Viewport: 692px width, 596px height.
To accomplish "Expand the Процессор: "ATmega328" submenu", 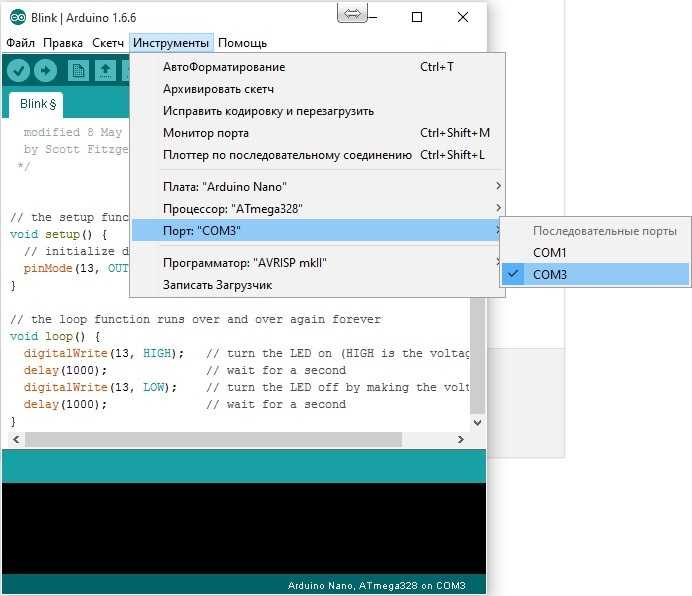I will click(x=317, y=209).
